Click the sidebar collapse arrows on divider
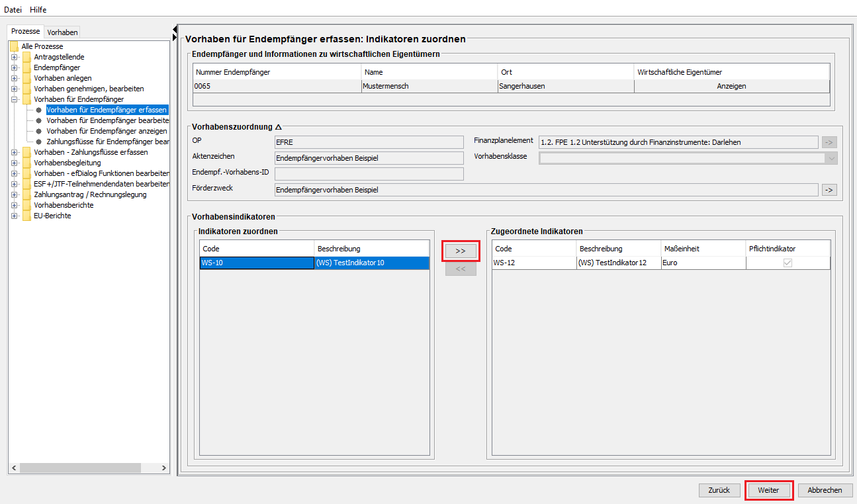 [175, 33]
